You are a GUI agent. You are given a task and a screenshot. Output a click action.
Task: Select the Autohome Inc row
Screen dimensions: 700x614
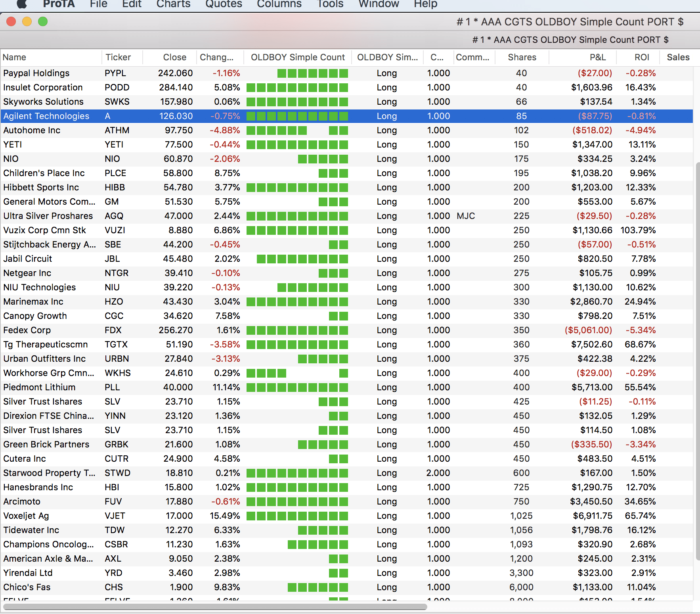point(347,130)
